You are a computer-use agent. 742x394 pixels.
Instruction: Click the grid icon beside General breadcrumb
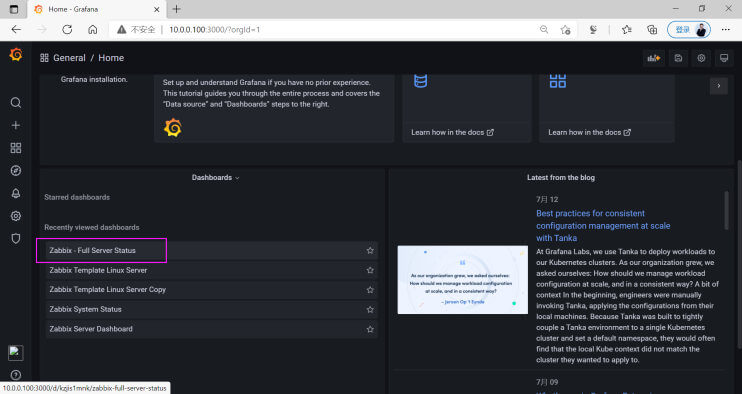[x=44, y=58]
